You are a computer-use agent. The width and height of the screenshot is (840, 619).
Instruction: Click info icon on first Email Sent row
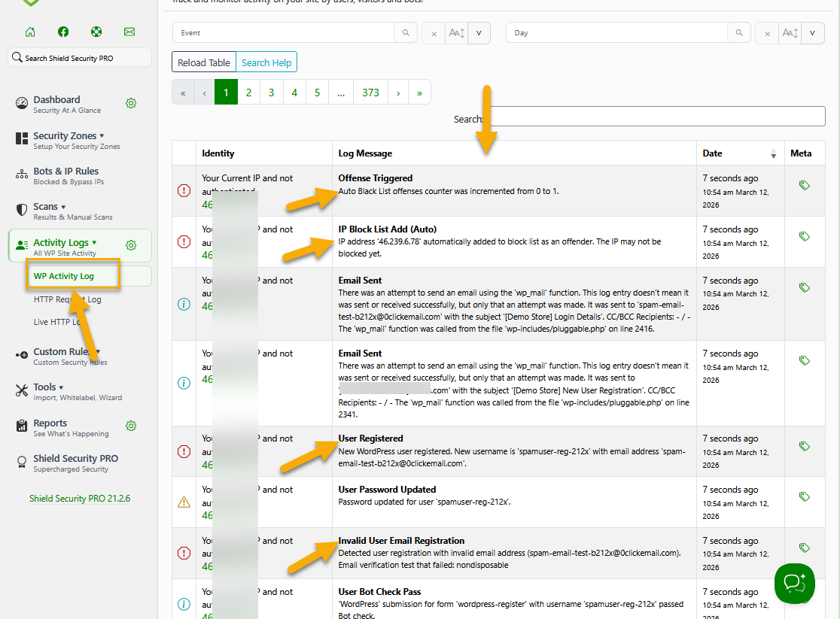click(x=184, y=304)
